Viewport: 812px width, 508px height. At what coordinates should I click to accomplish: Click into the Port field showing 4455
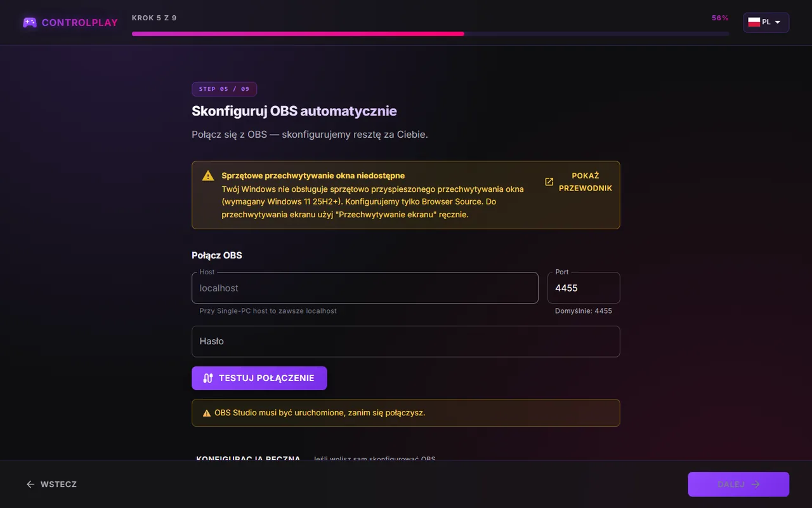click(584, 288)
